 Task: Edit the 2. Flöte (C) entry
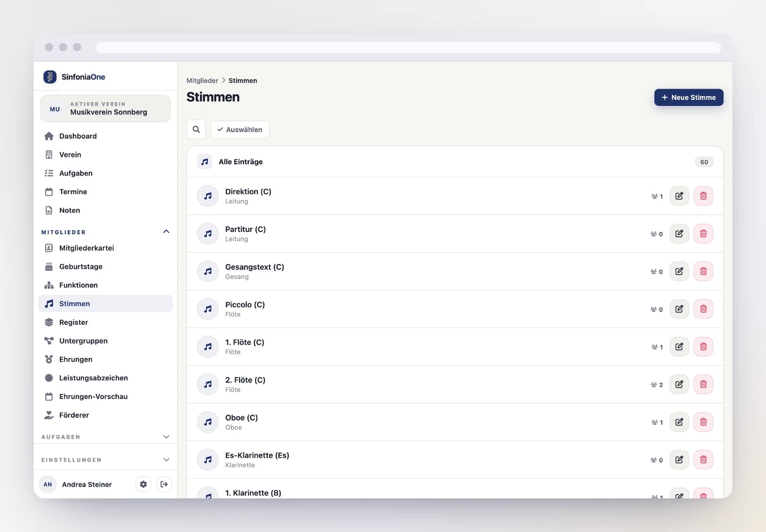pyautogui.click(x=679, y=385)
